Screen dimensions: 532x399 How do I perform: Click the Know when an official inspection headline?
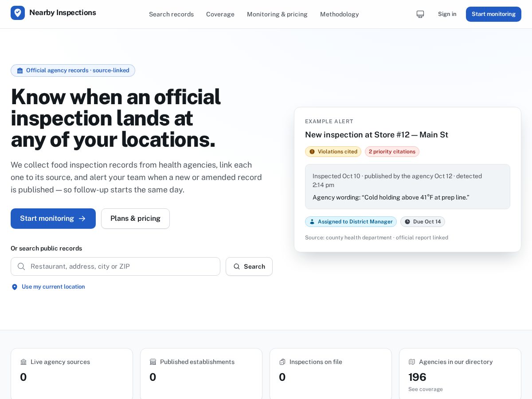tap(115, 118)
